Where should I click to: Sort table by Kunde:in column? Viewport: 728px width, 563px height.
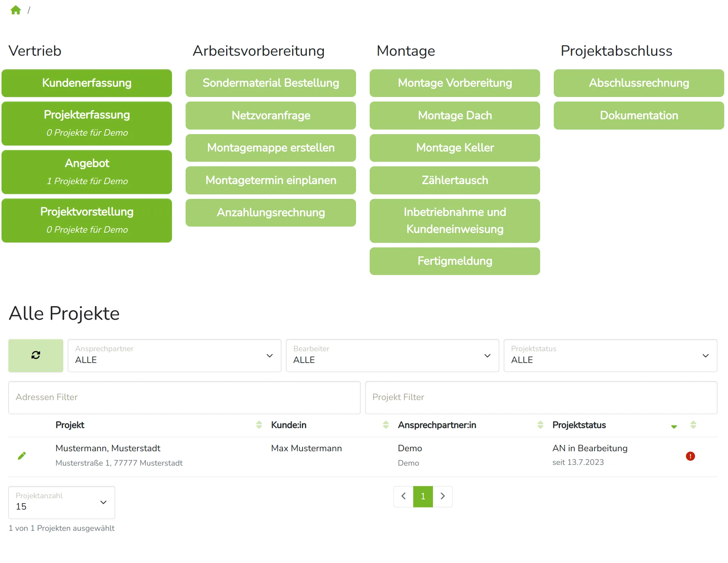click(x=386, y=425)
